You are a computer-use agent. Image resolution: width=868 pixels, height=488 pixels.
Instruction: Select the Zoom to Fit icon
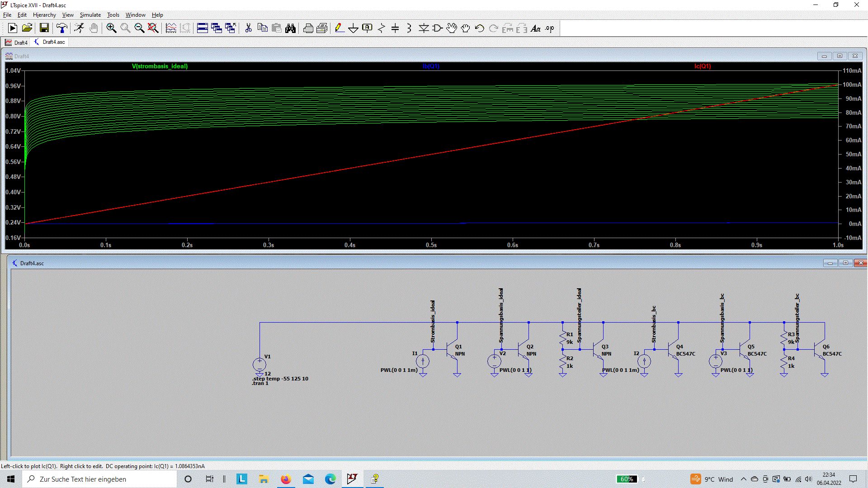tap(153, 28)
